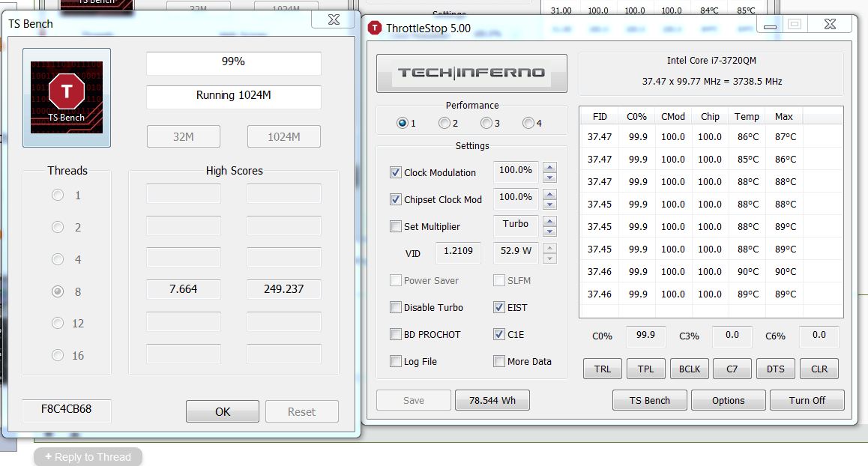Viewport: 868px width, 466px height.
Task: Enable the More Data checkbox
Action: point(498,361)
